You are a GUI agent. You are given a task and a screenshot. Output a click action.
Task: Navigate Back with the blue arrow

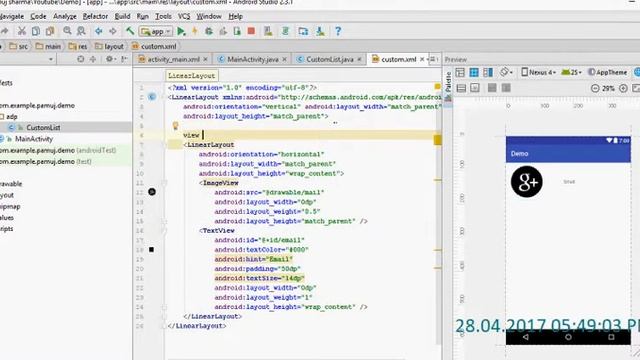click(98, 31)
